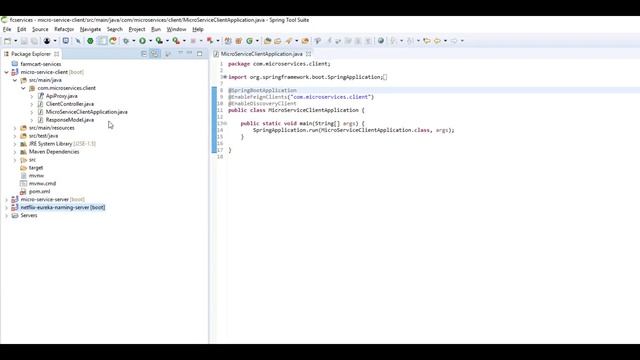Click Collapse All in Package Explorer
The width and height of the screenshot is (640, 360).
coord(144,53)
